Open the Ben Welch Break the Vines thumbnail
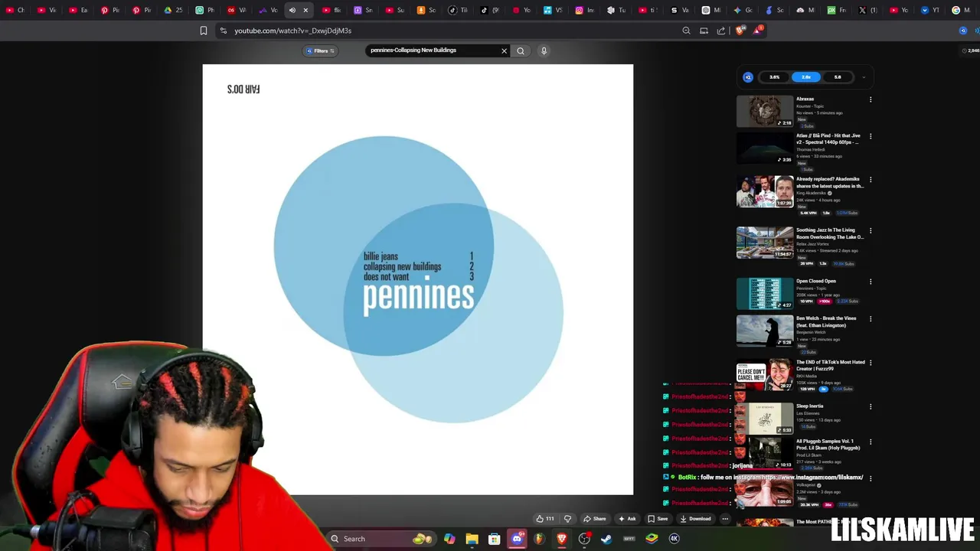The image size is (980, 551). (765, 331)
